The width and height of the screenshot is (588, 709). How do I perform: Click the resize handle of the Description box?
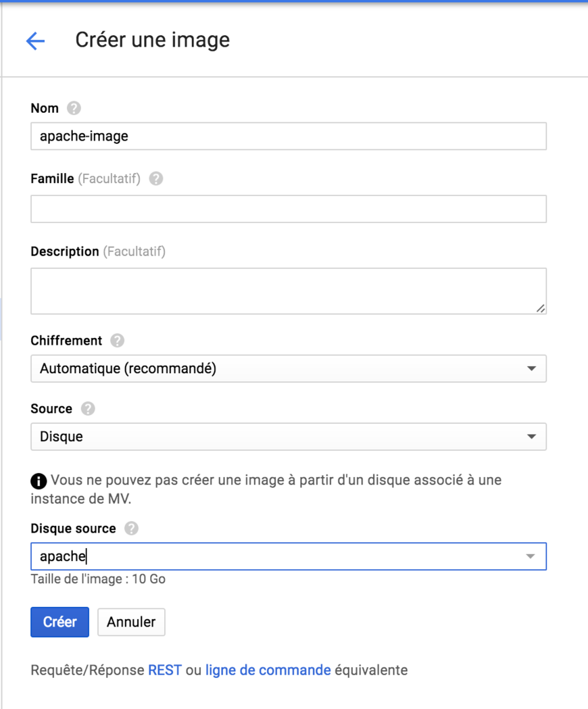point(540,309)
